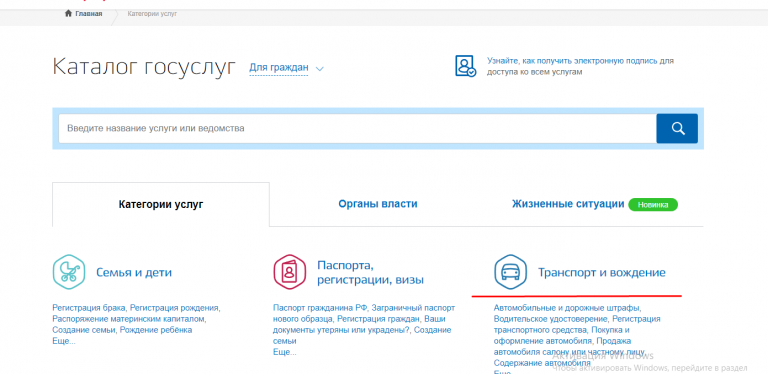Open Создание семьи link under Семья и дети
This screenshot has height=374, width=768.
click(x=84, y=330)
